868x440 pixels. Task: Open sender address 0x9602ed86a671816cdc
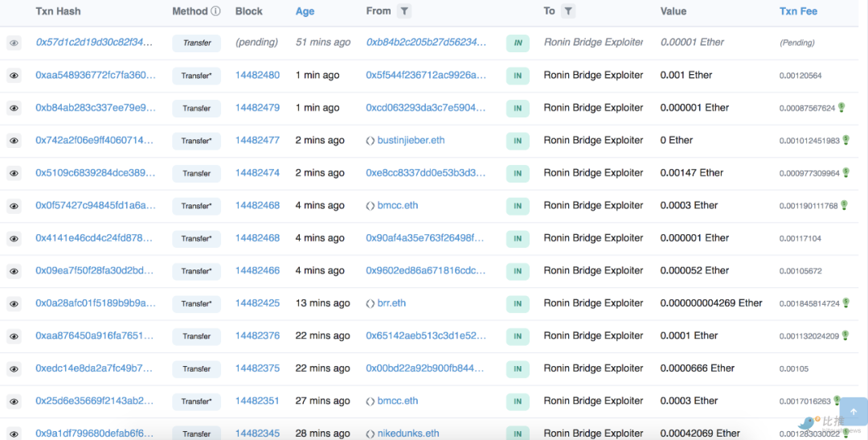pos(426,270)
